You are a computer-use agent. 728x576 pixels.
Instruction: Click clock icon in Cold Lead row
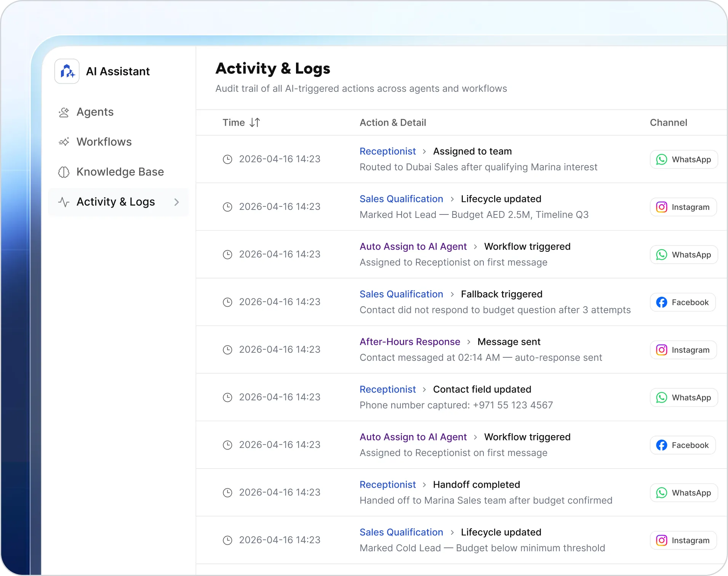(x=227, y=540)
